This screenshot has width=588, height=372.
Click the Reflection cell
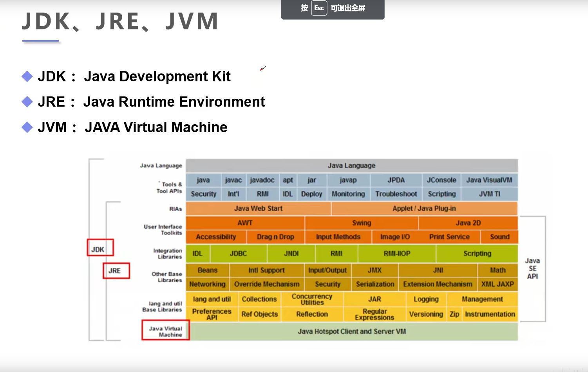point(312,314)
